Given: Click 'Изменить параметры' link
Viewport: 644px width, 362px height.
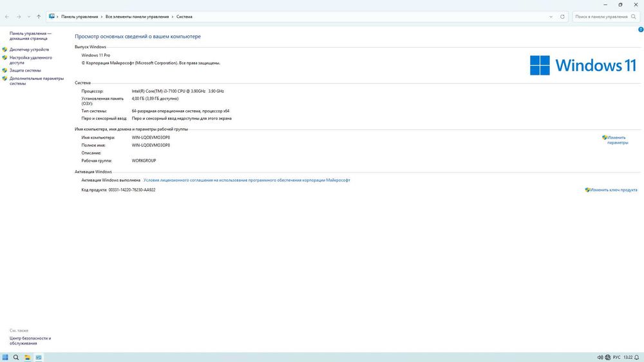Looking at the screenshot, I should 618,140.
